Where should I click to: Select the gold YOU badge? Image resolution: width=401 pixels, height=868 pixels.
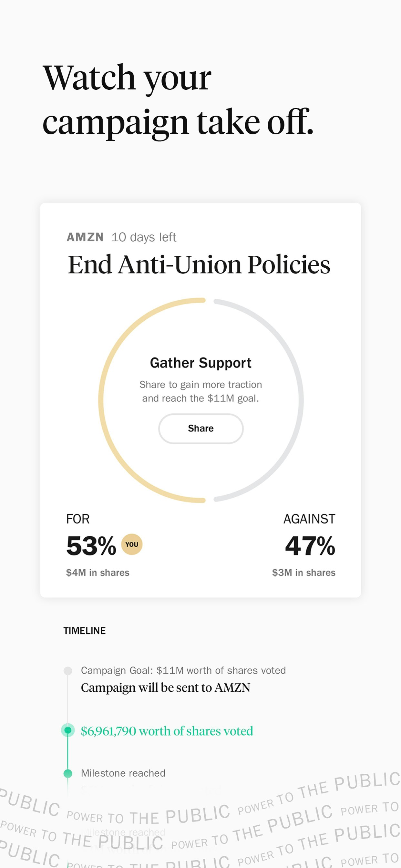[132, 544]
